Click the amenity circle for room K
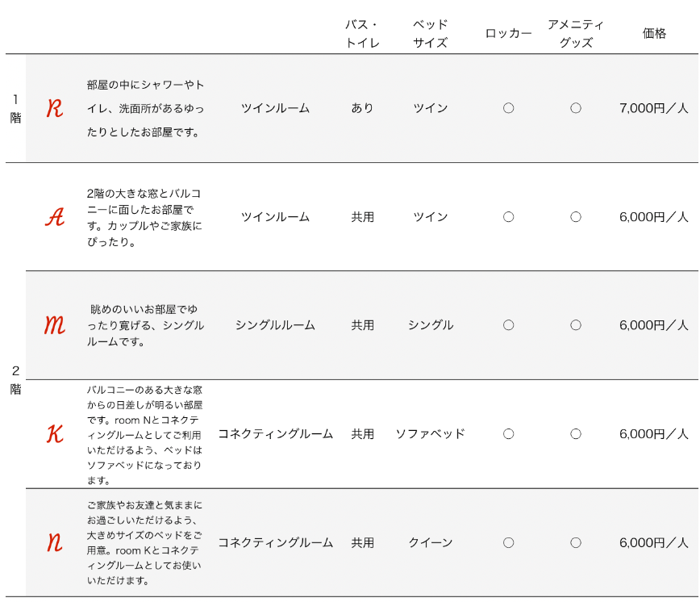This screenshot has width=700, height=602. [576, 434]
